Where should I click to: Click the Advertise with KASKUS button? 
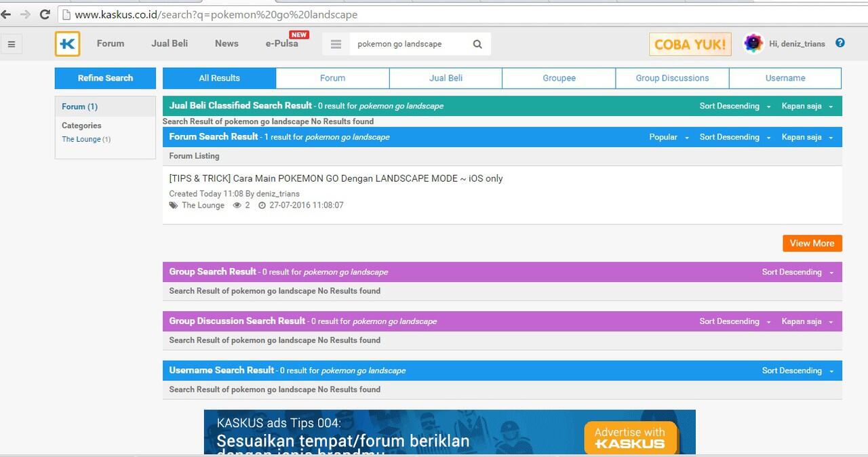[630, 438]
